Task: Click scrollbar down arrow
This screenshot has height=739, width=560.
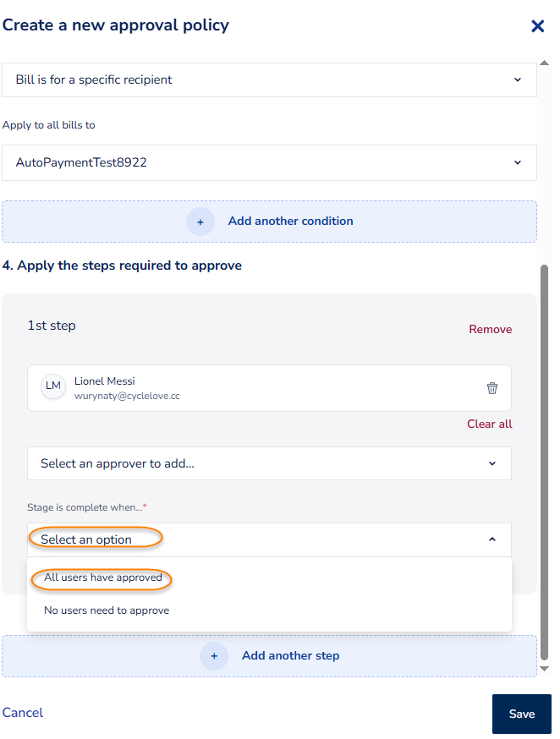Action: coord(545,668)
